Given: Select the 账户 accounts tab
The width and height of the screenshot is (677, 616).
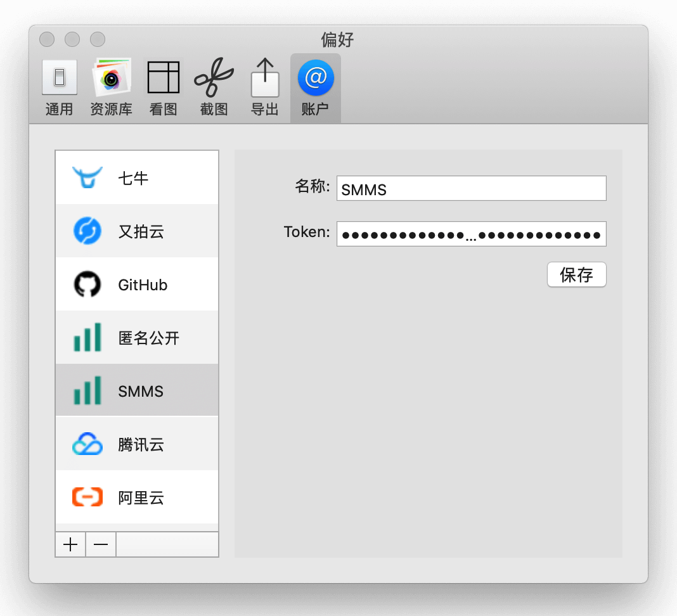Looking at the screenshot, I should [x=315, y=89].
